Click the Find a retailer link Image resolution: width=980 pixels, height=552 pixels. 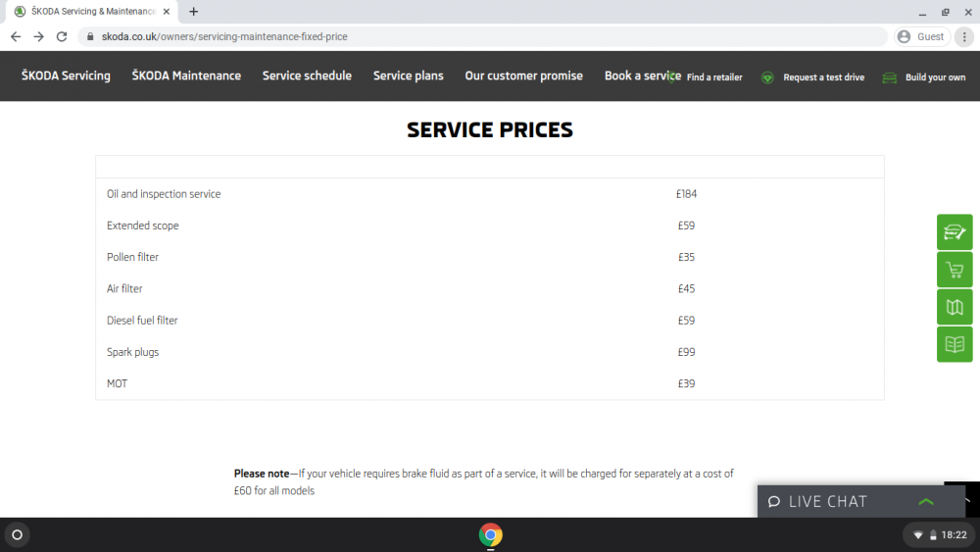point(714,77)
